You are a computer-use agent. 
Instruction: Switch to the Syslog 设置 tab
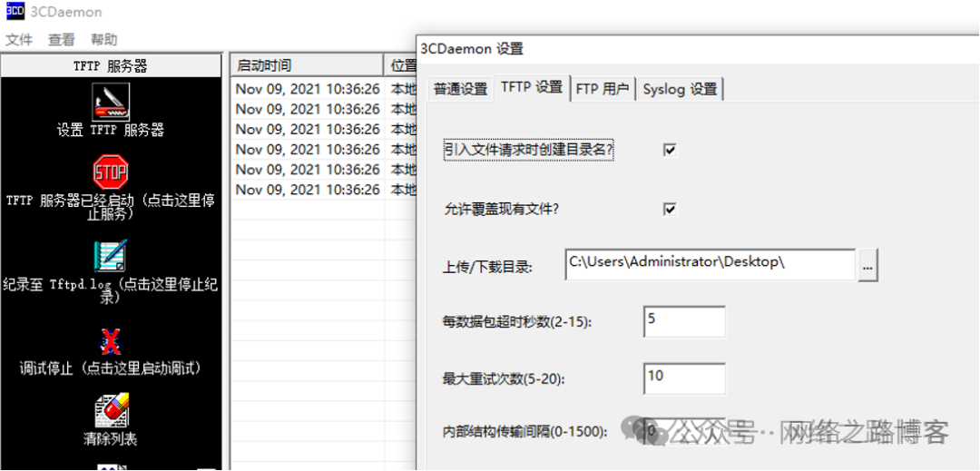(680, 89)
